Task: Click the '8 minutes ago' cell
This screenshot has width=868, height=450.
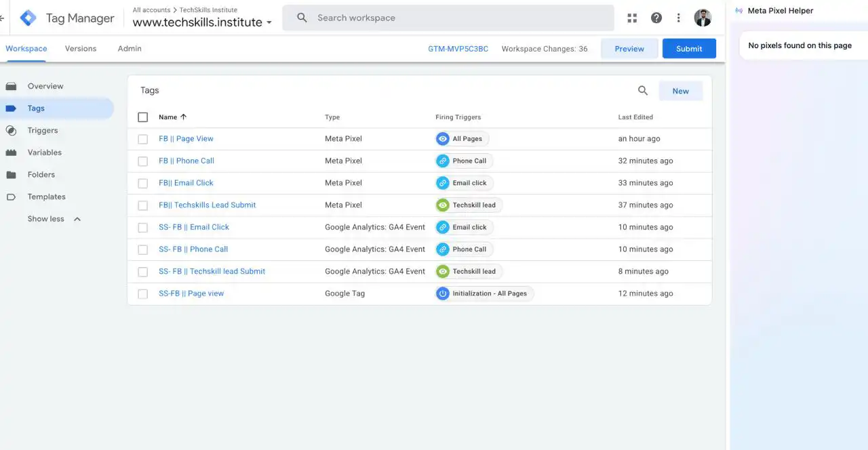Action: tap(644, 272)
